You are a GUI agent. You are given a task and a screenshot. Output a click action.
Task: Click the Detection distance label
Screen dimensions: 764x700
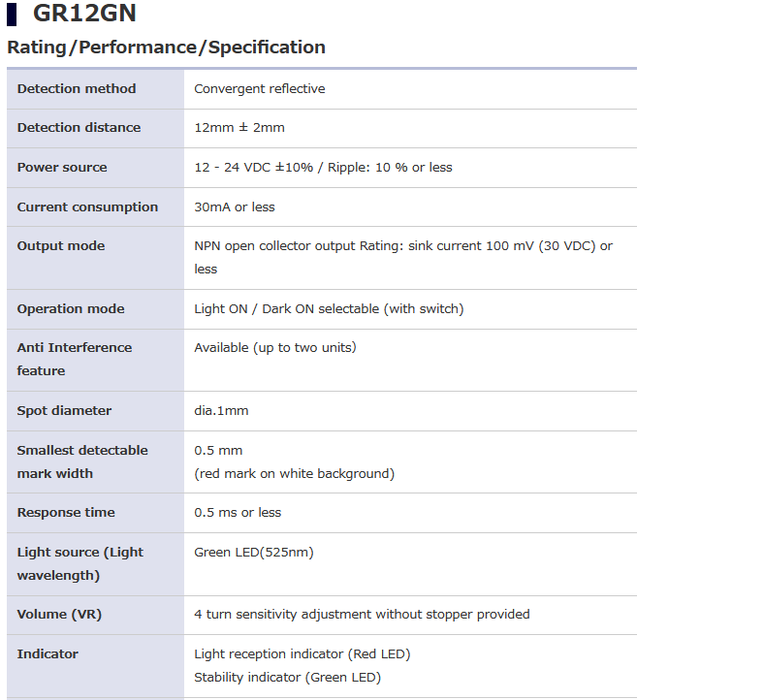tap(79, 128)
